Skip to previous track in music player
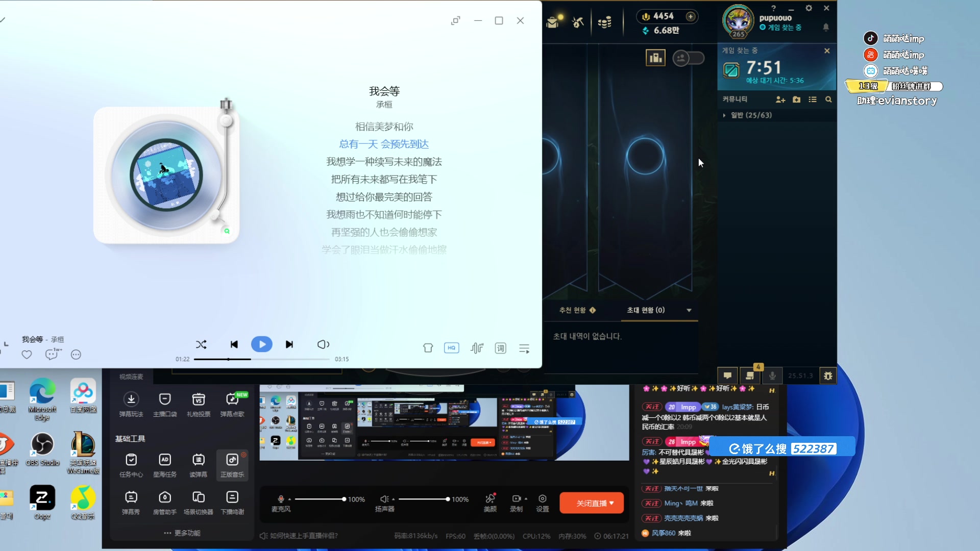The image size is (980, 551). 234,344
